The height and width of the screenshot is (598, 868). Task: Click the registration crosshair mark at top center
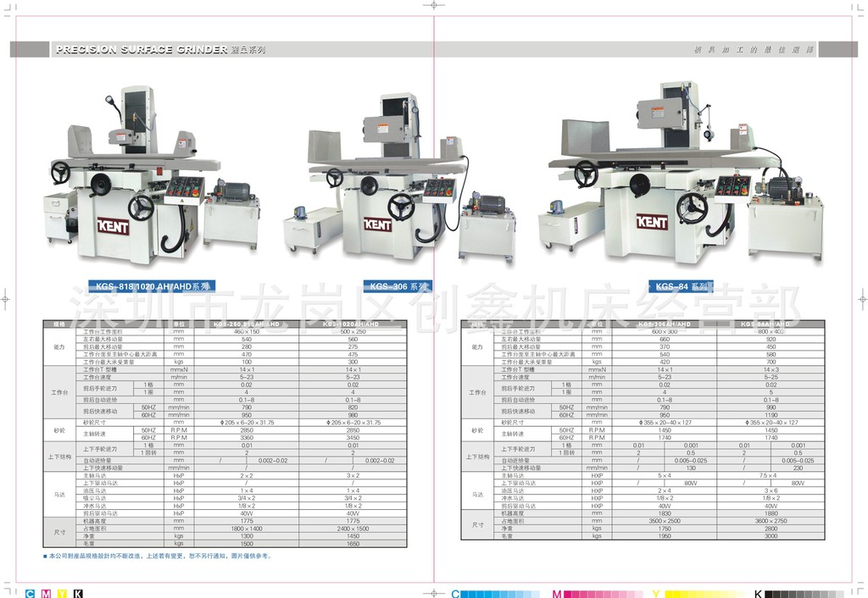434,5
